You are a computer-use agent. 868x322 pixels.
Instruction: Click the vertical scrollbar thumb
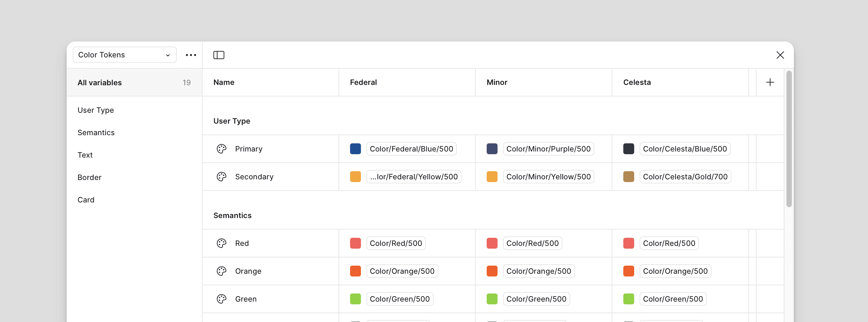[789, 139]
